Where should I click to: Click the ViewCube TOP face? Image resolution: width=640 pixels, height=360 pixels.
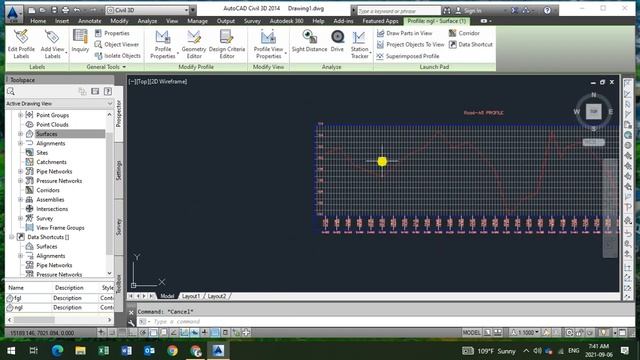[593, 111]
